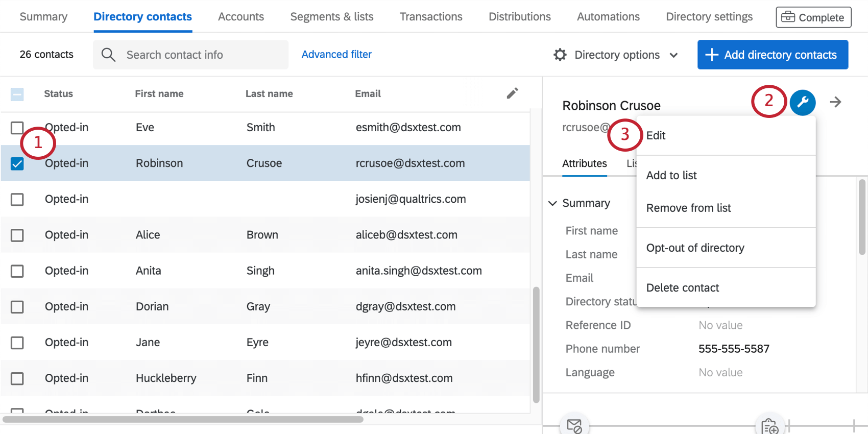Screen dimensions: 868x434
Task: Switch to the Automations tab
Action: pyautogui.click(x=608, y=17)
